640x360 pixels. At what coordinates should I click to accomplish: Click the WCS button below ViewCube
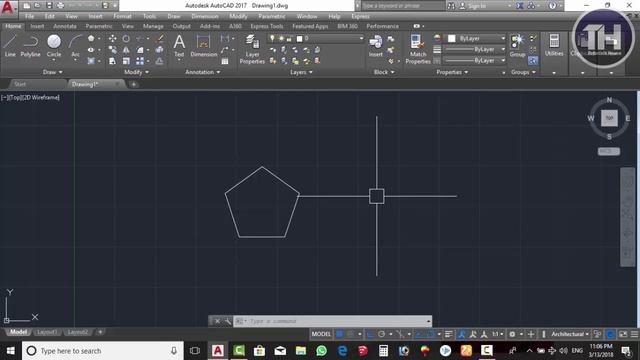(609, 151)
